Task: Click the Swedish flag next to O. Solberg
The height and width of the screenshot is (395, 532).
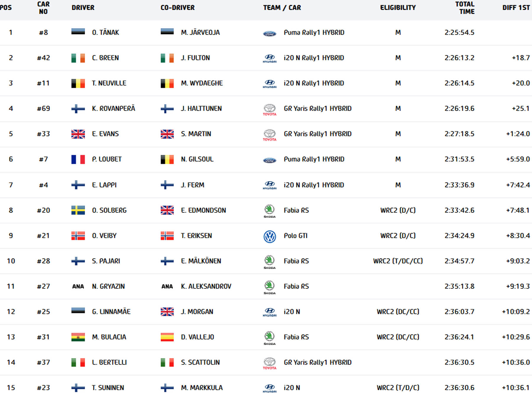Action: pyautogui.click(x=78, y=210)
